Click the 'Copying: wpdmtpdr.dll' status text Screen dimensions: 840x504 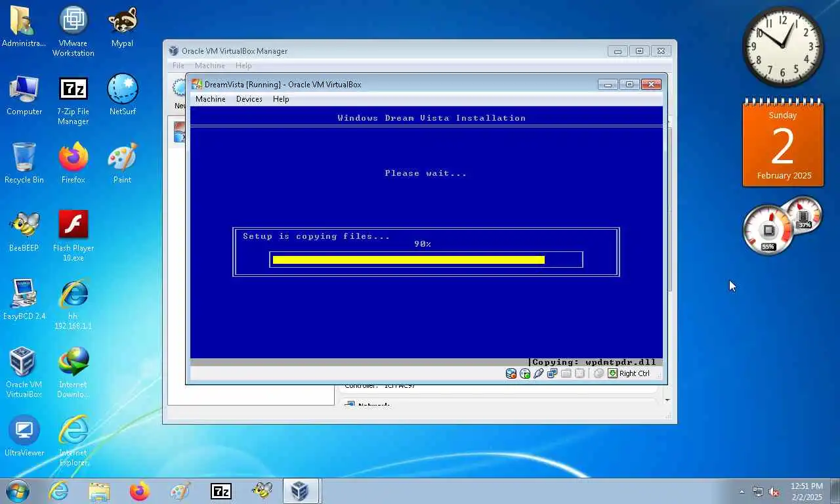(x=594, y=362)
